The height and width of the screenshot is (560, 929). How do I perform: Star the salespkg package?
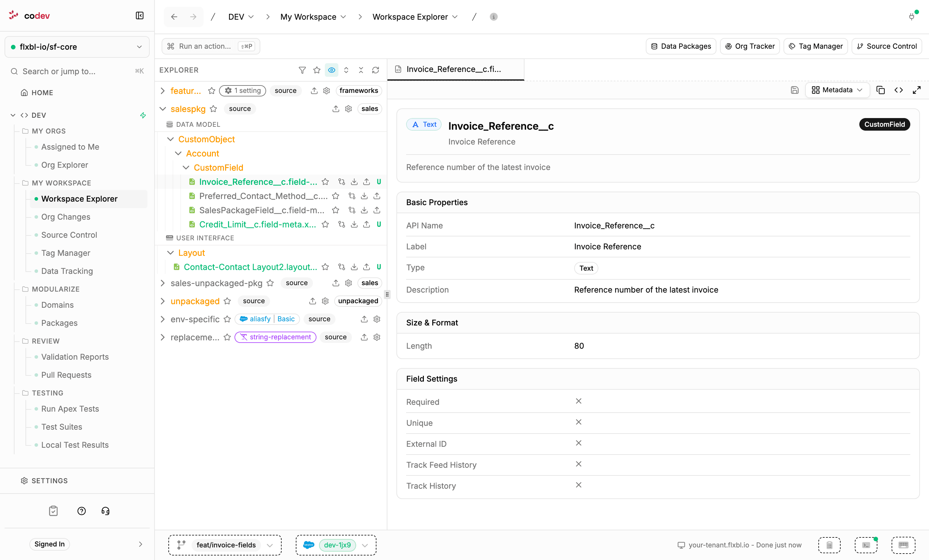(x=214, y=109)
